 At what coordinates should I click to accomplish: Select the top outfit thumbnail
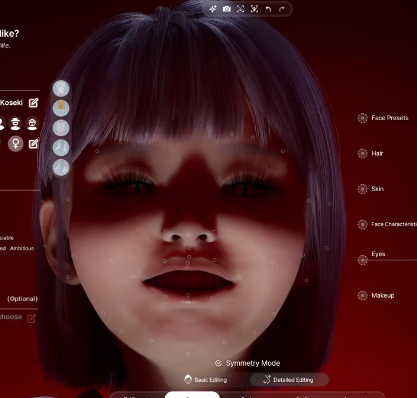(61, 89)
